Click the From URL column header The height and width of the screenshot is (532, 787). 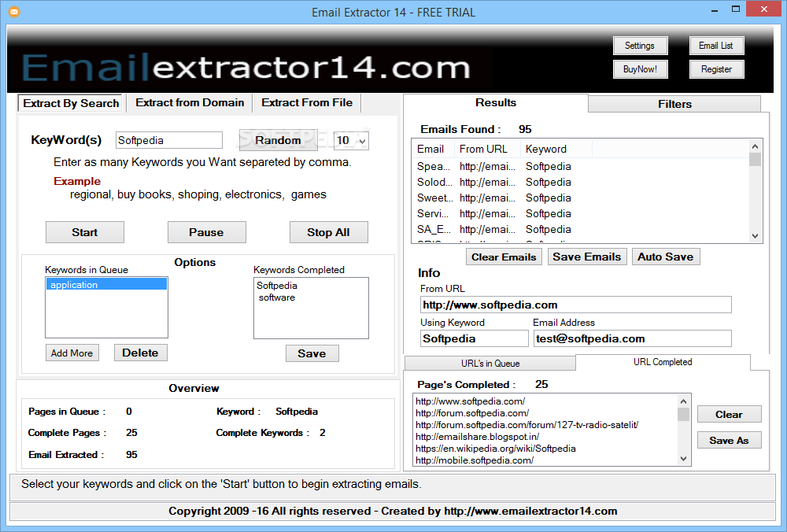488,149
